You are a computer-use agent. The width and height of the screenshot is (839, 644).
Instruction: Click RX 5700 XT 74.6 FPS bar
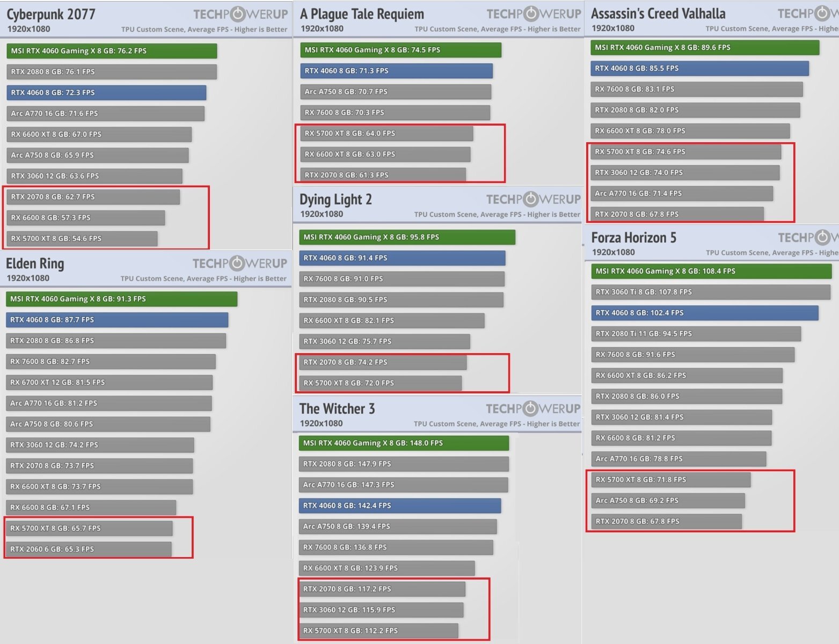[x=686, y=152]
